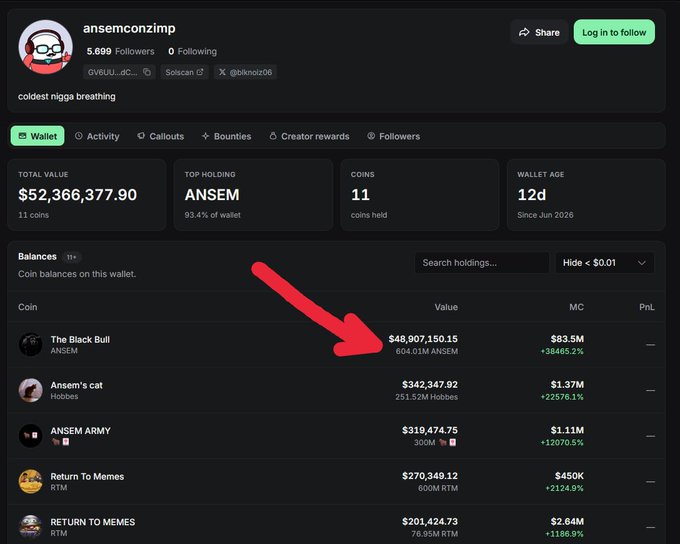The image size is (680, 544).
Task: Click the $450K market cap
Action: pyautogui.click(x=569, y=475)
